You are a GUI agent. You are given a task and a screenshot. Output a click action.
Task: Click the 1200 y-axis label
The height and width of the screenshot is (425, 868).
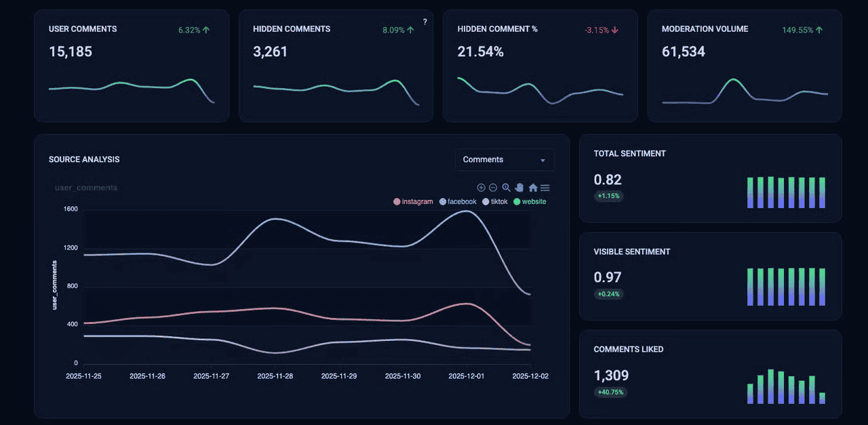pyautogui.click(x=71, y=247)
